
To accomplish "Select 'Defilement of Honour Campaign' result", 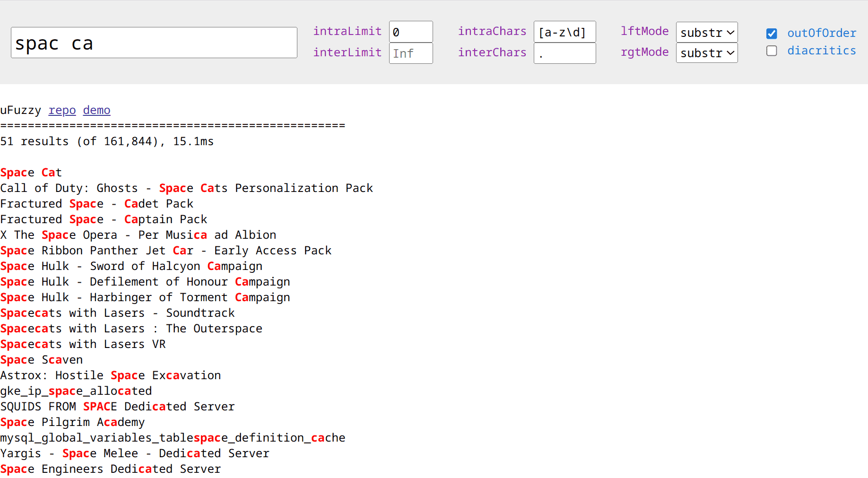I will point(145,282).
